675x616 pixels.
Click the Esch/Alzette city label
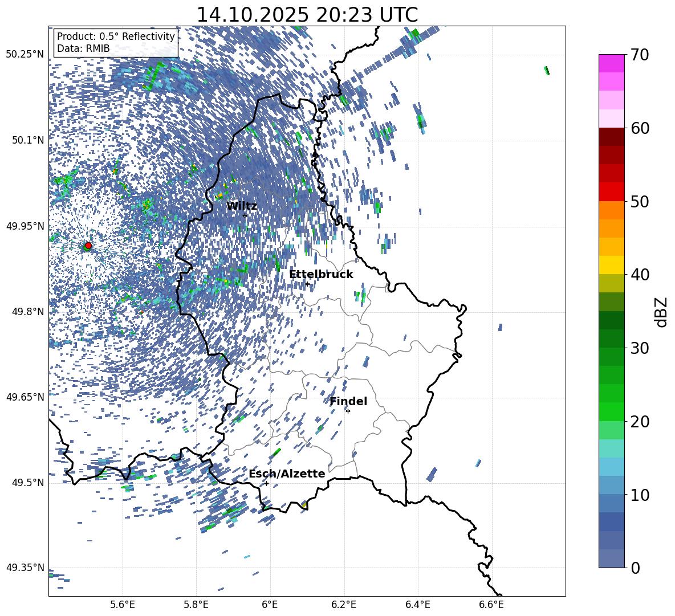[x=287, y=474]
